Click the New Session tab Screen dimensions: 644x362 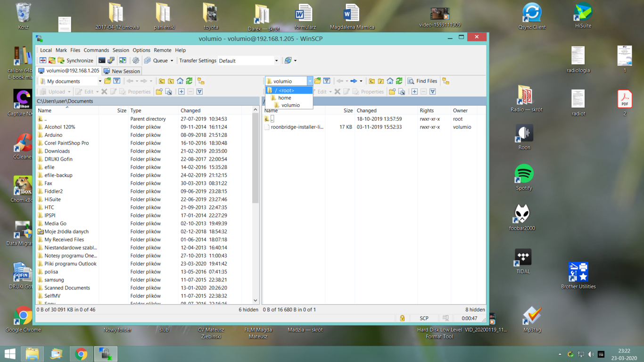122,71
